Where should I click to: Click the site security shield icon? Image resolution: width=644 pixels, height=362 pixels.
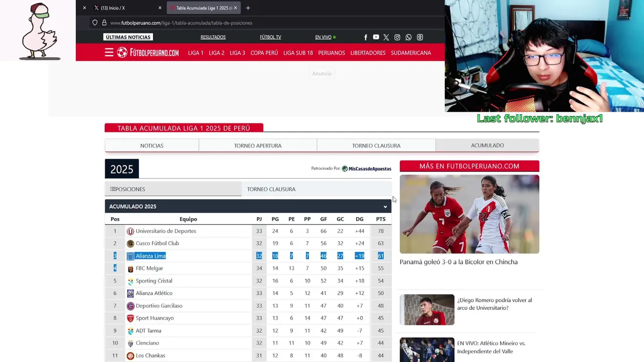(x=95, y=23)
